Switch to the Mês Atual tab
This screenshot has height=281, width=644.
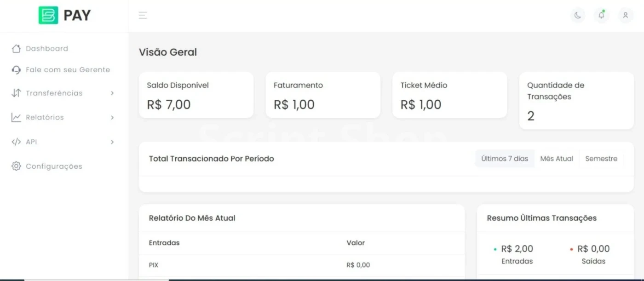point(557,159)
